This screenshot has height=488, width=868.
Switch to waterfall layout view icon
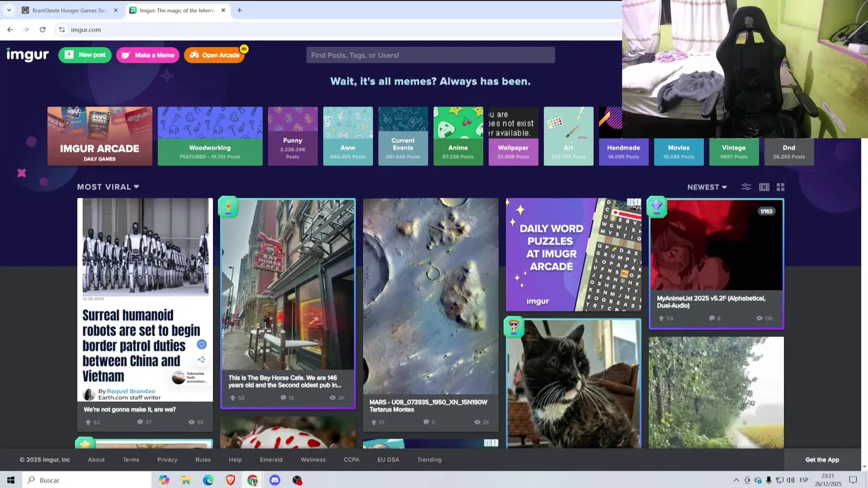click(x=764, y=187)
